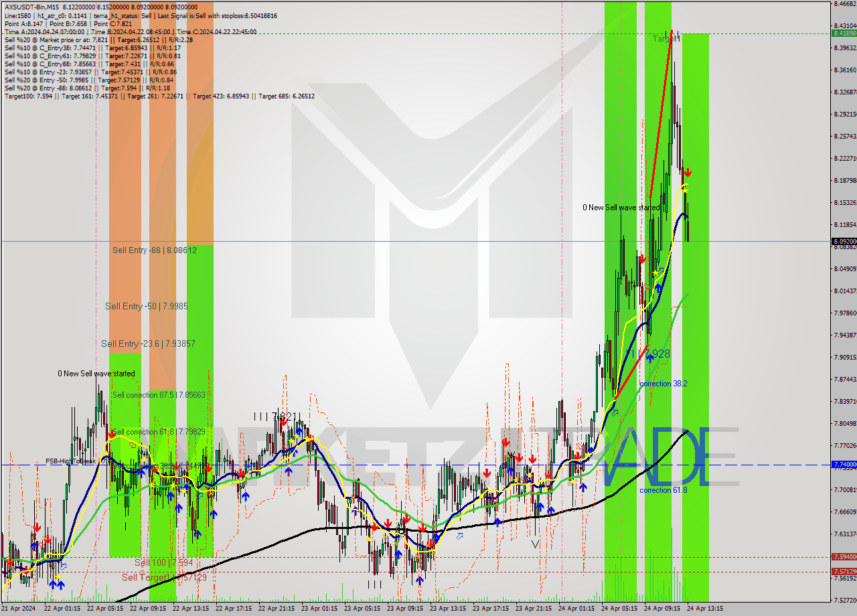Viewport: 857px width, 616px height.
Task: Click '24 Apr 01:15' on the time axis
Action: [x=576, y=609]
